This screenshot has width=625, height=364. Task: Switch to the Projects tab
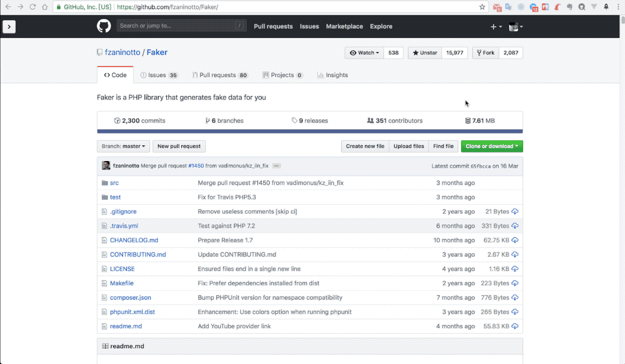click(x=283, y=75)
